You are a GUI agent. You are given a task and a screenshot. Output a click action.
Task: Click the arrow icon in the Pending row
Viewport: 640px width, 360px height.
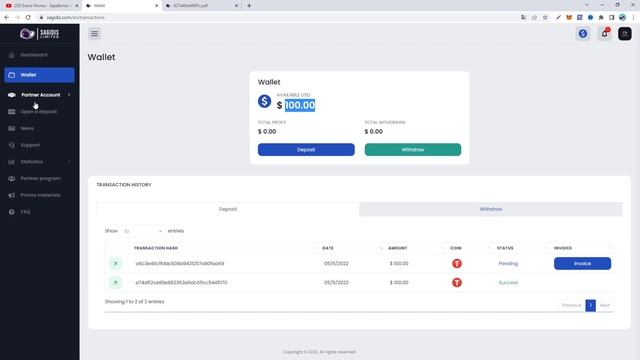[x=115, y=264]
